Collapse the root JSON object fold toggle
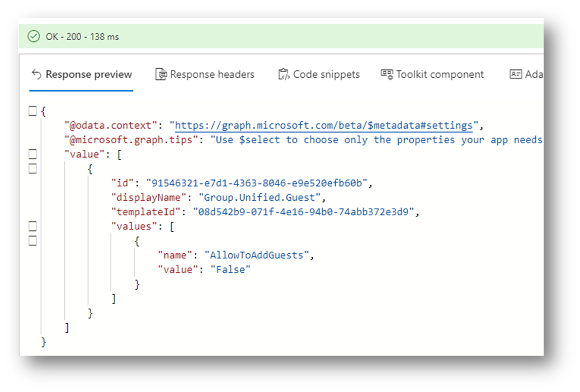The width and height of the screenshot is (580, 392). (x=32, y=111)
